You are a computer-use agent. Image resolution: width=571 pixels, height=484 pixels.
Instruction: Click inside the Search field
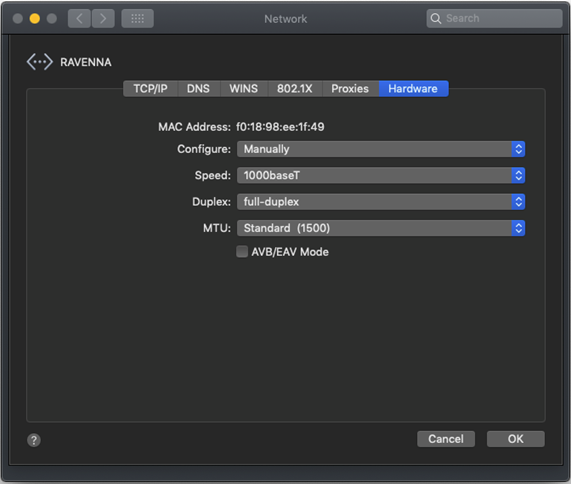[x=494, y=18]
